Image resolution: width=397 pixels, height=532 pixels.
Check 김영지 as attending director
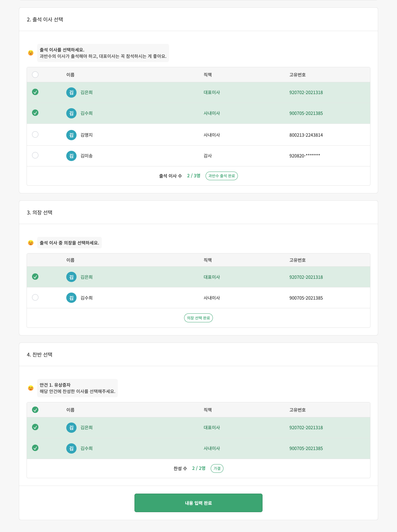35,134
